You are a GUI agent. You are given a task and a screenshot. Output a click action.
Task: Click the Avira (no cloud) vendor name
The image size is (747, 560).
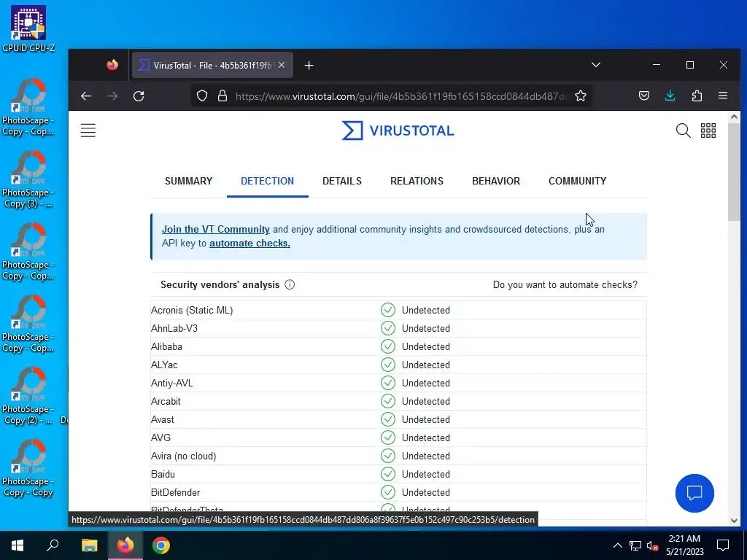pyautogui.click(x=183, y=456)
